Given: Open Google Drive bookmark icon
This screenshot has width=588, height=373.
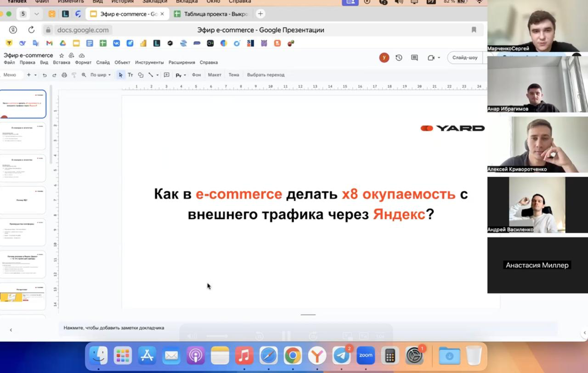Looking at the screenshot, I should 63,43.
